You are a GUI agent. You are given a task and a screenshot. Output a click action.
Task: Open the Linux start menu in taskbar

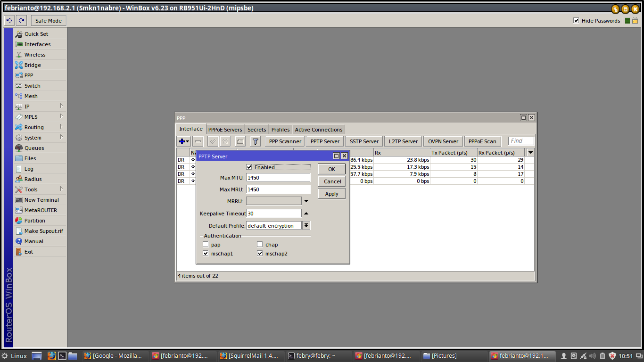coord(14,356)
